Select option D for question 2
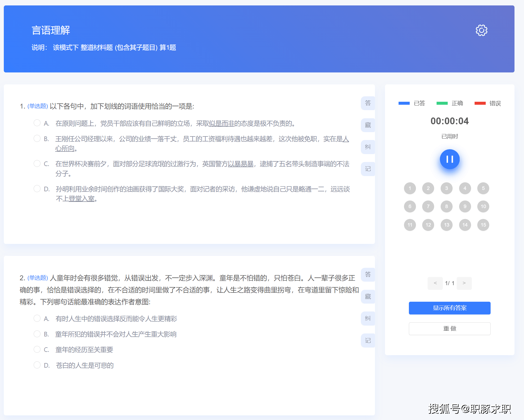The width and height of the screenshot is (524, 420). coord(37,365)
